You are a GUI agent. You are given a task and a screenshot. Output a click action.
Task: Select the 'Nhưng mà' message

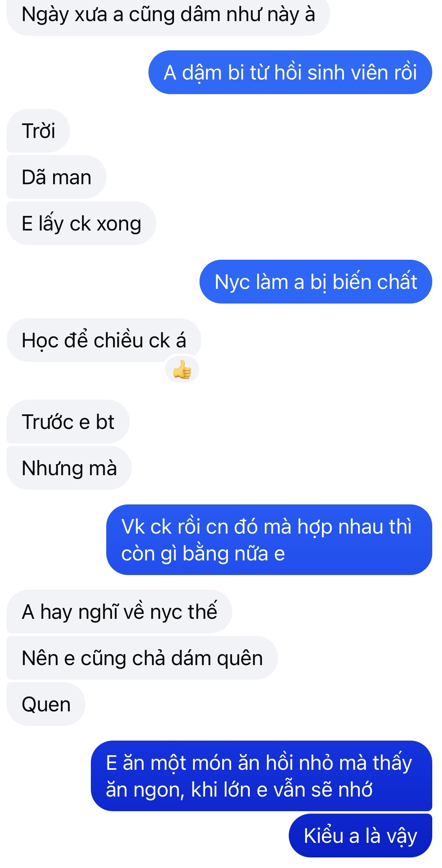click(69, 468)
